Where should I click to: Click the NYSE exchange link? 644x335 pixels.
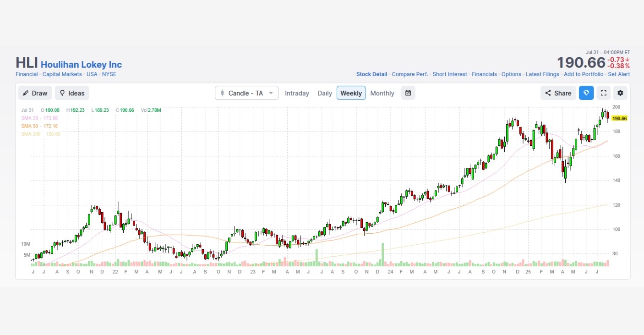[109, 74]
